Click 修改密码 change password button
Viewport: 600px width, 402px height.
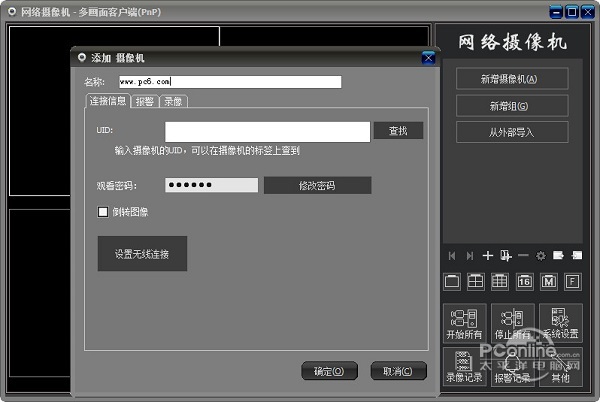click(317, 186)
